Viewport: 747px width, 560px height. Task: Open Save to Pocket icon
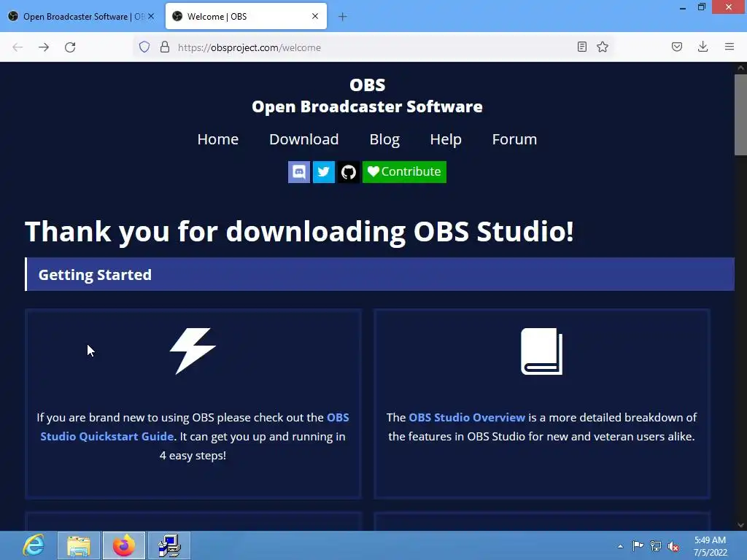click(677, 47)
